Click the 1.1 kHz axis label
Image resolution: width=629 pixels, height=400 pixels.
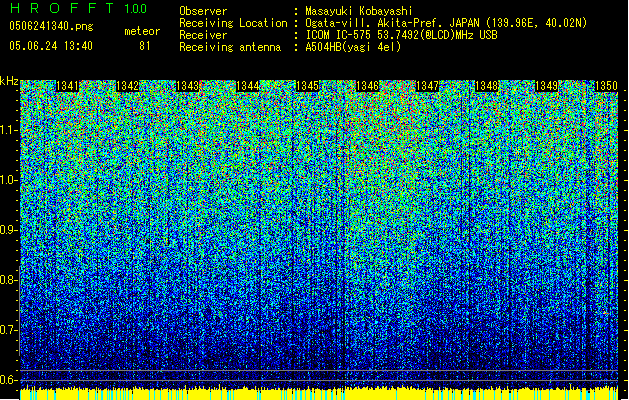(8, 130)
